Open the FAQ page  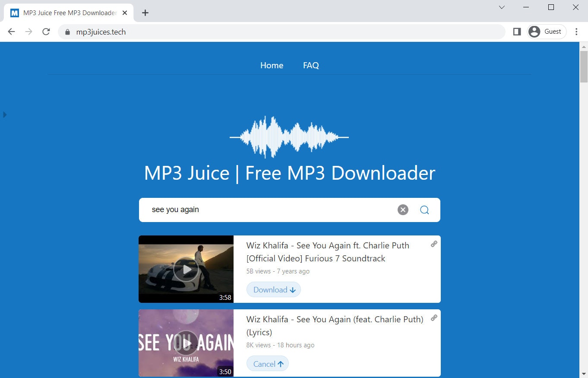pyautogui.click(x=310, y=65)
